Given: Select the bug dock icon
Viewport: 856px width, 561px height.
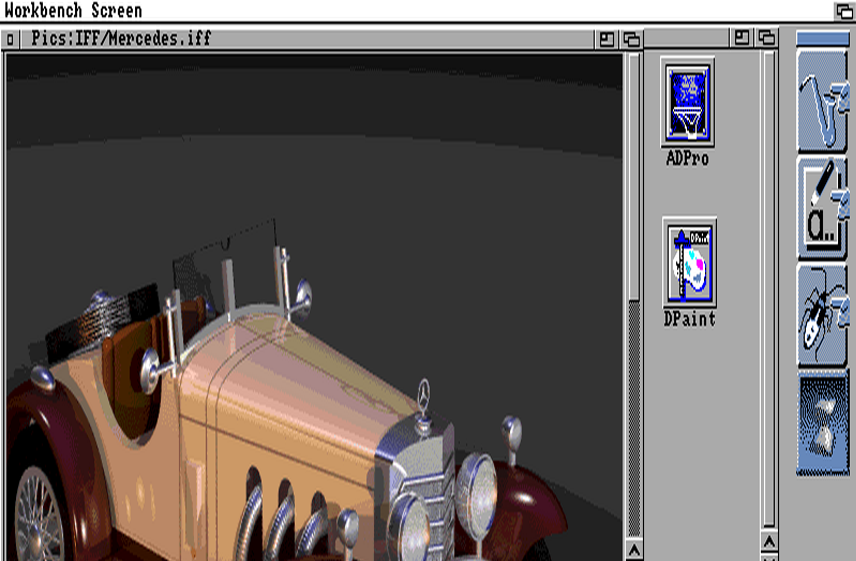Looking at the screenshot, I should pos(822,315).
